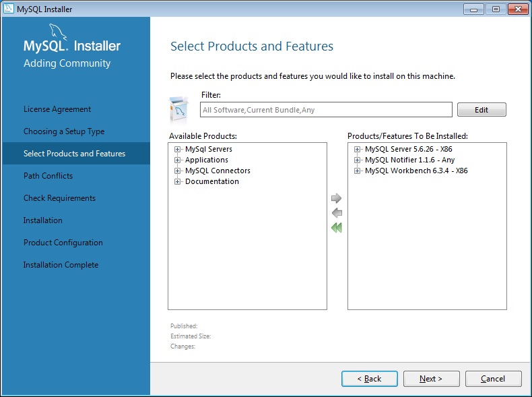Click the left arrow to remove product
The height and width of the screenshot is (397, 532).
(337, 213)
